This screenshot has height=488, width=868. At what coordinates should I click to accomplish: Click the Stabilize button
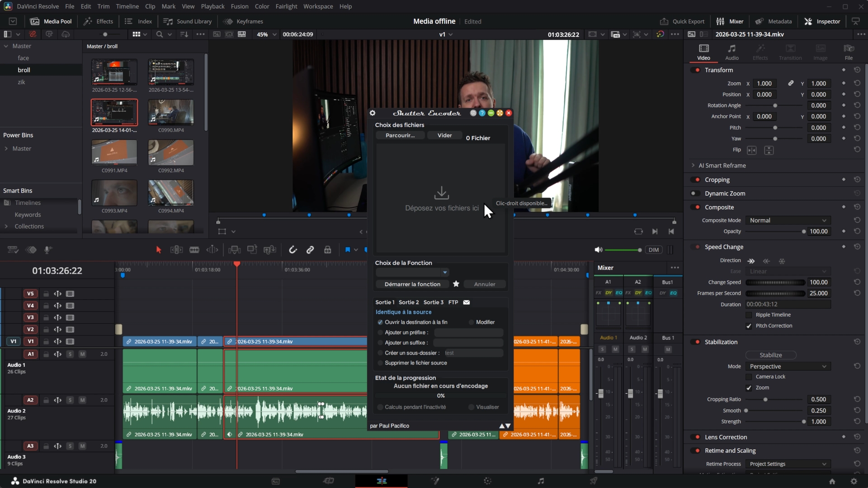pyautogui.click(x=771, y=355)
